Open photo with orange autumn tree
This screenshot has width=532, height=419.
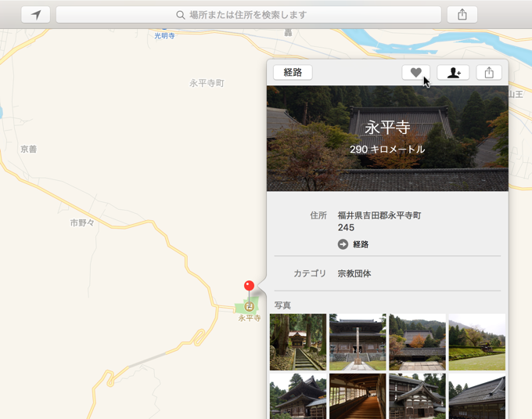pos(417,342)
